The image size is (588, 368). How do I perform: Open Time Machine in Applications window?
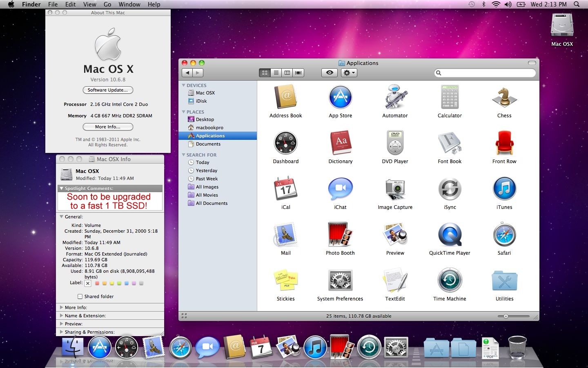[450, 280]
